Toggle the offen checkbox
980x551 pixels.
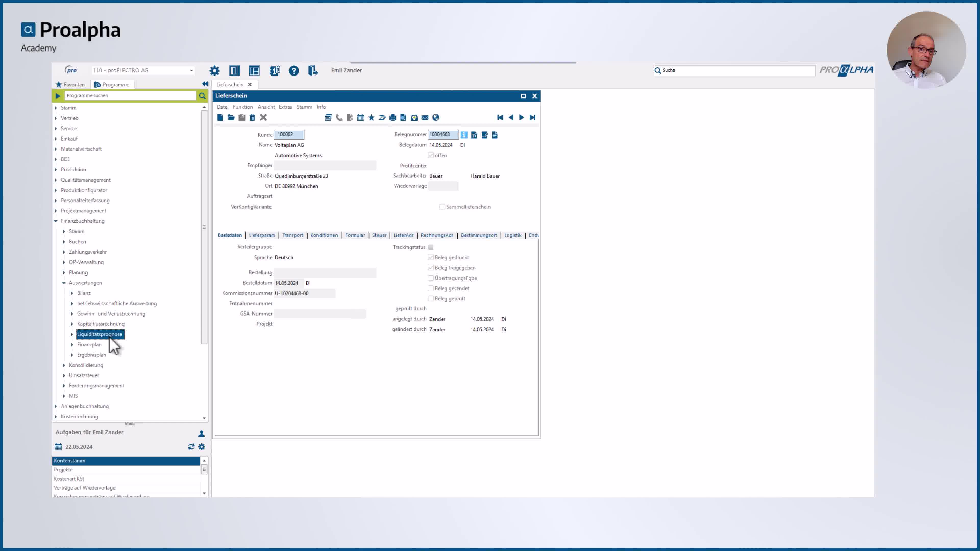coord(431,155)
